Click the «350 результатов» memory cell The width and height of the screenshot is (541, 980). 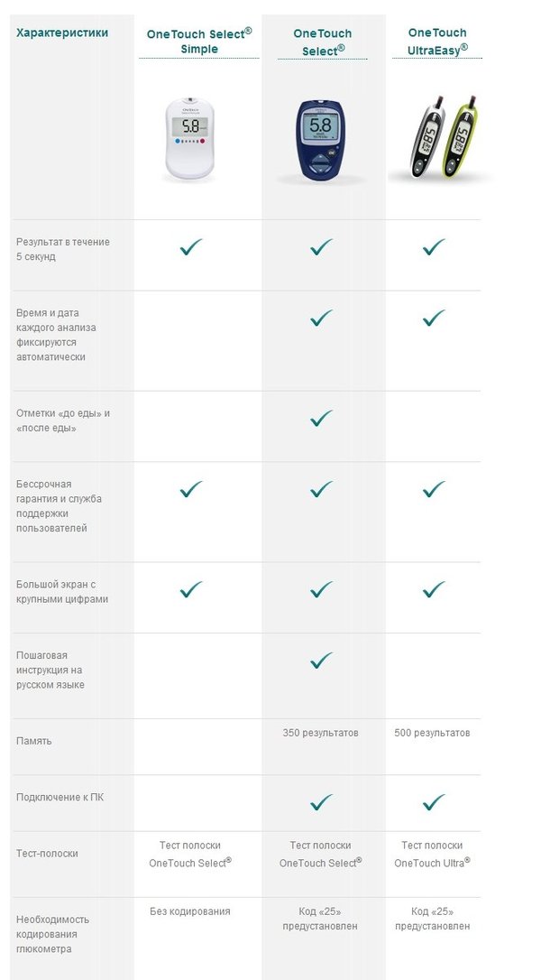coord(320,733)
